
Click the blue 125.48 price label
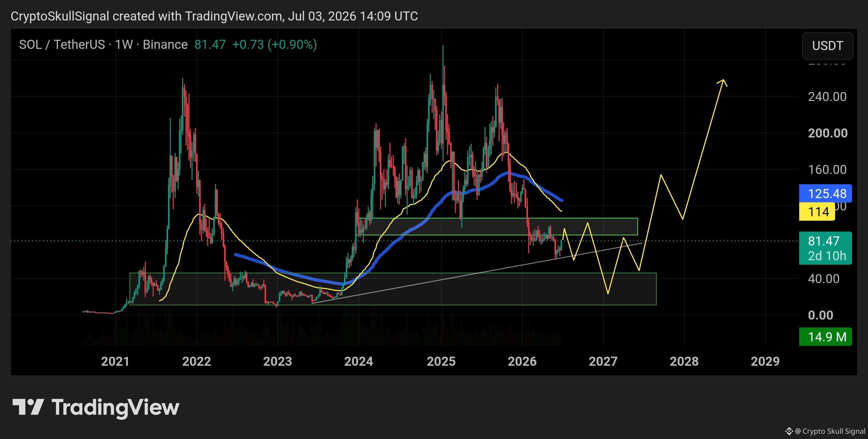click(x=825, y=194)
